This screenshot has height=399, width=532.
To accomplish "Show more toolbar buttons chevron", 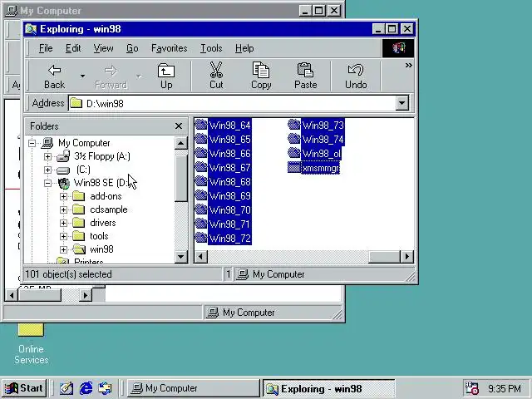I will click(408, 65).
